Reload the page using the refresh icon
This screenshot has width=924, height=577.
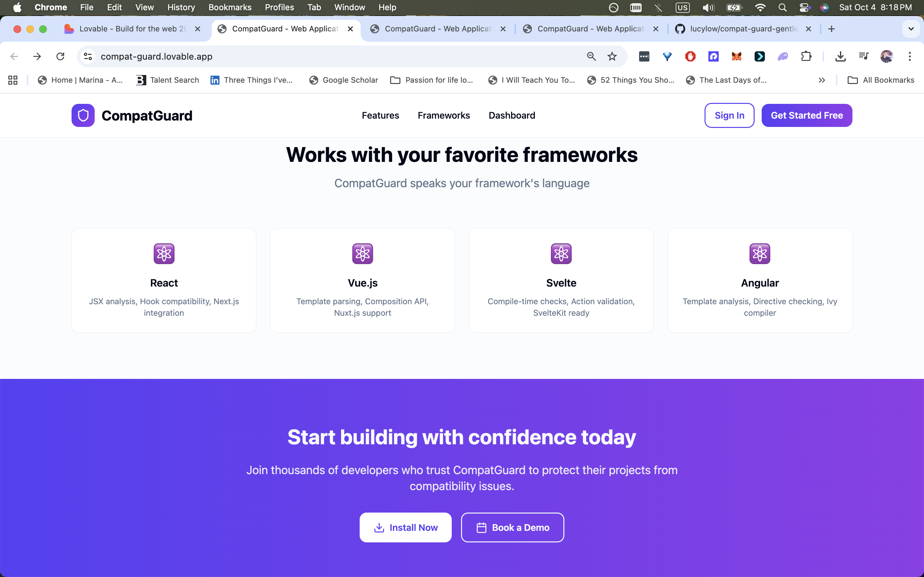pyautogui.click(x=60, y=56)
